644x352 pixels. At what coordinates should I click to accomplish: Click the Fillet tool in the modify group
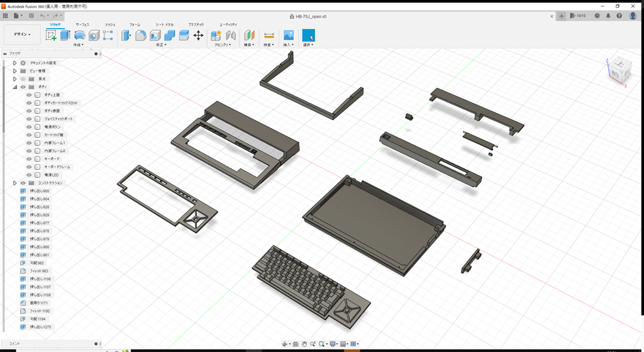[141, 35]
